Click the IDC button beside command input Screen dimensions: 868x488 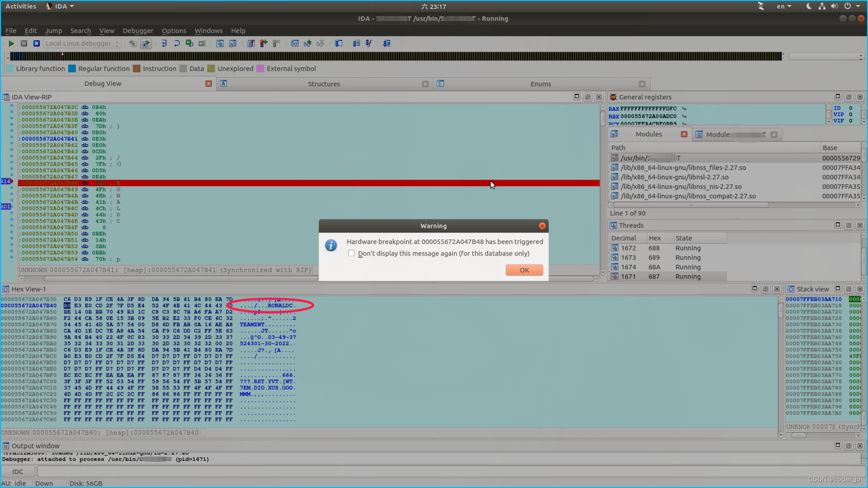coord(18,471)
